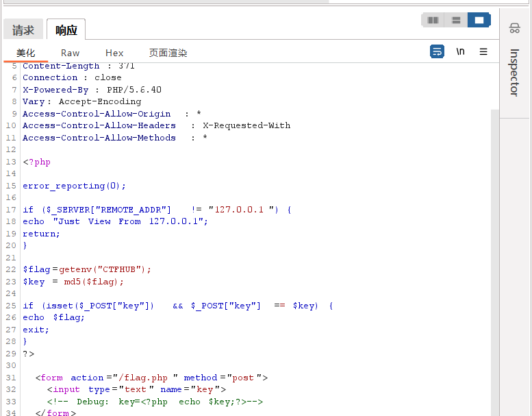This screenshot has width=532, height=416.
Task: Switch to side-by-side layout view
Action: click(433, 20)
